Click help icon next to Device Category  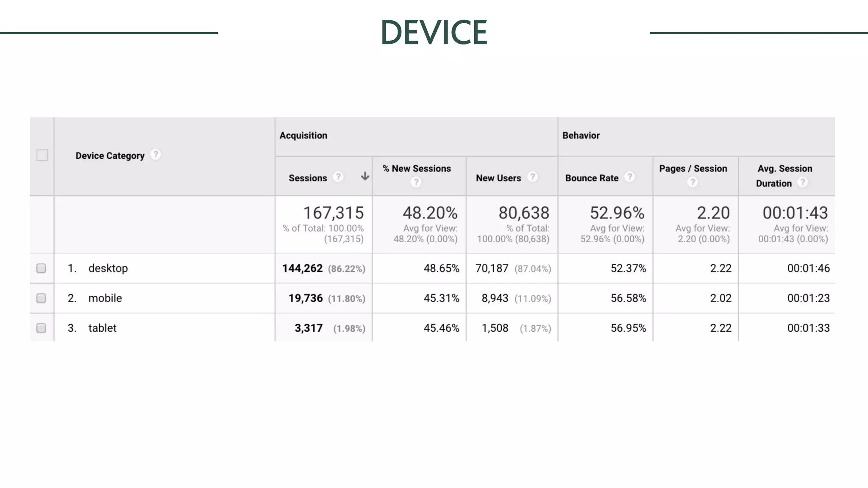[x=156, y=155]
